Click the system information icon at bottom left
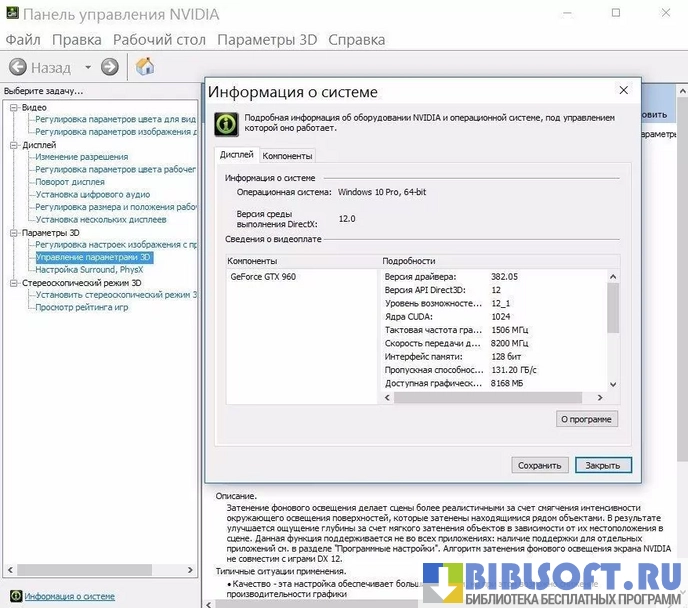The height and width of the screenshot is (608, 688). click(12, 597)
